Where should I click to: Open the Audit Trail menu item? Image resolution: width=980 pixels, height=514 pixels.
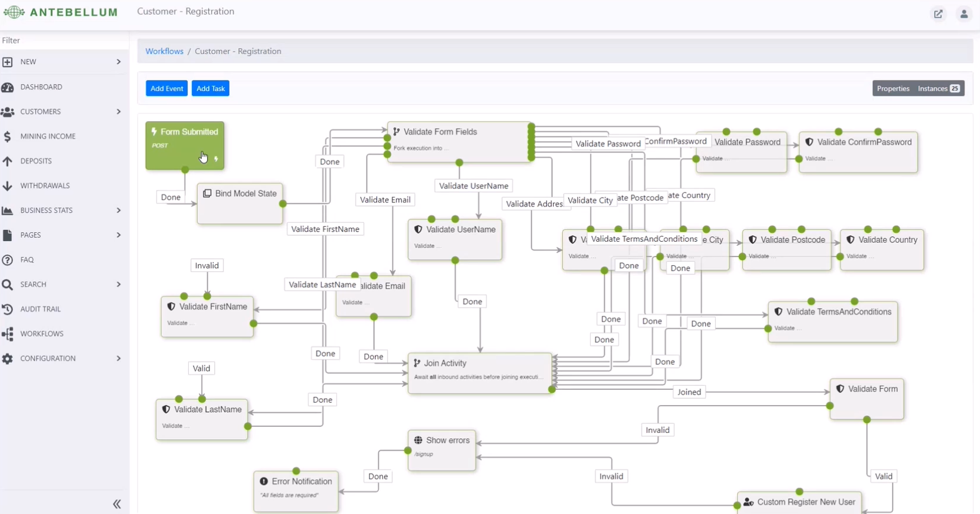click(64, 309)
